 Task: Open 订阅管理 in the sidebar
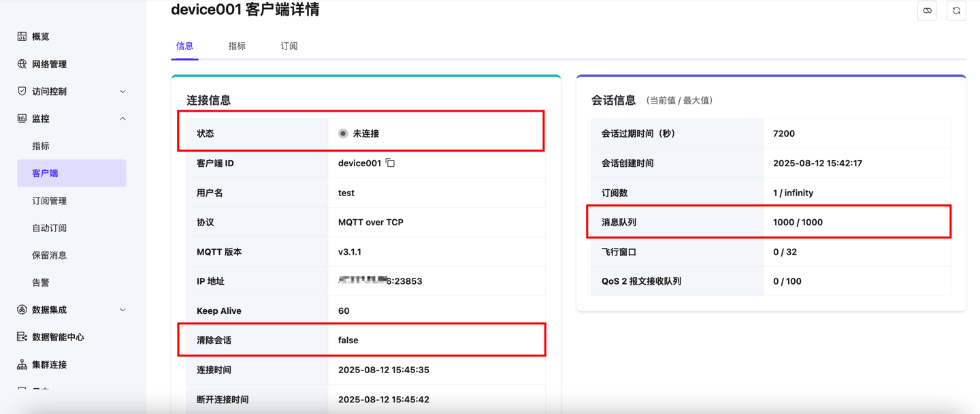click(x=50, y=201)
